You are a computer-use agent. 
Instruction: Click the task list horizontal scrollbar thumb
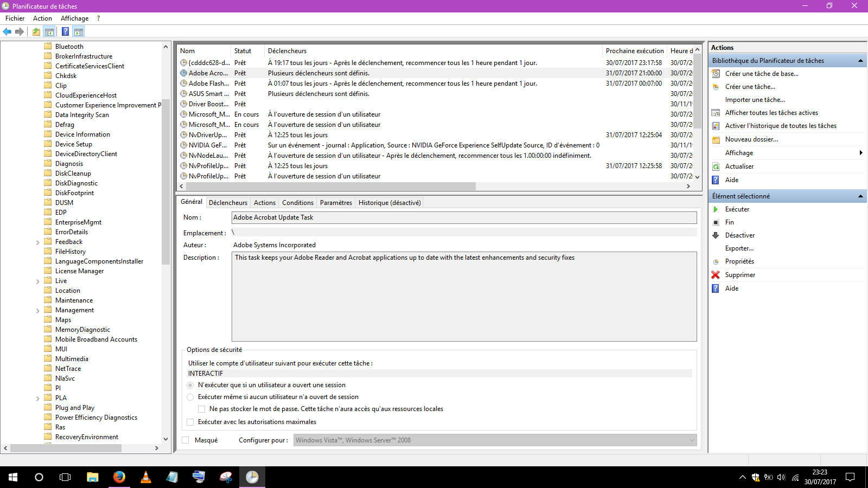[330, 186]
